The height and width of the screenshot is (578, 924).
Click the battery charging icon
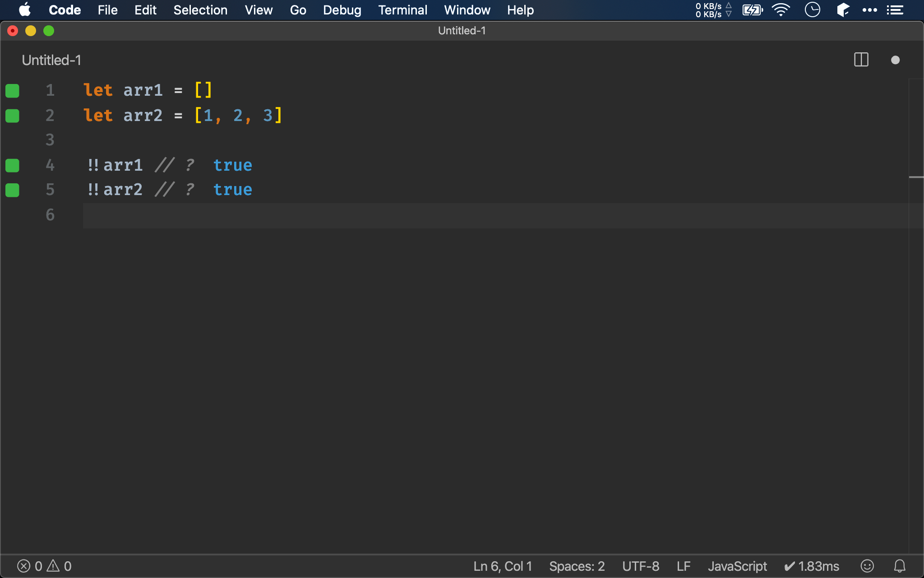click(x=751, y=9)
